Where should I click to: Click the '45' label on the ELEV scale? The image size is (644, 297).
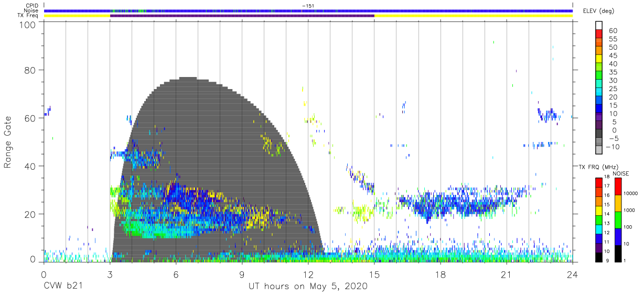(x=613, y=56)
